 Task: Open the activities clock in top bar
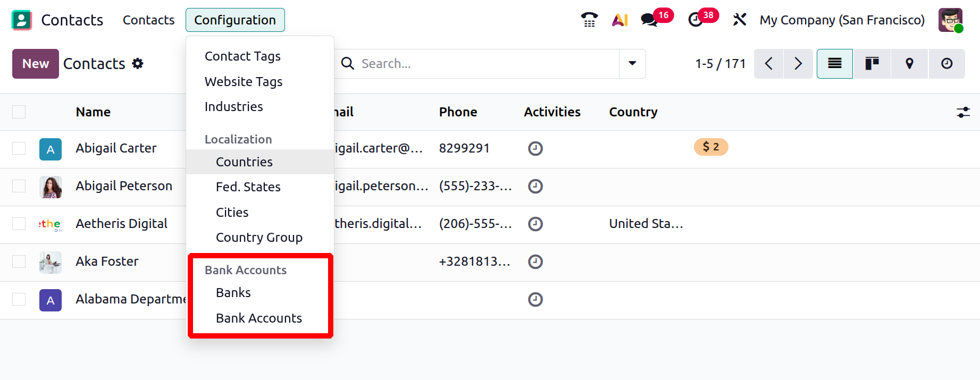[696, 20]
